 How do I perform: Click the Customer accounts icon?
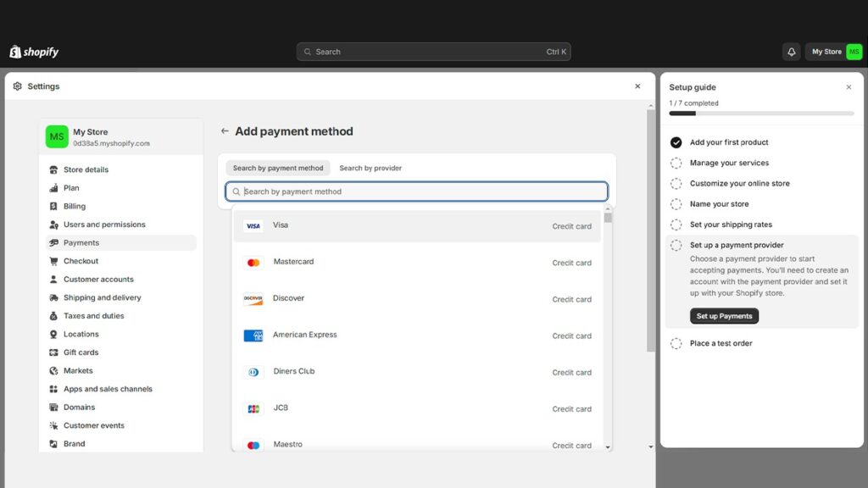pyautogui.click(x=53, y=279)
